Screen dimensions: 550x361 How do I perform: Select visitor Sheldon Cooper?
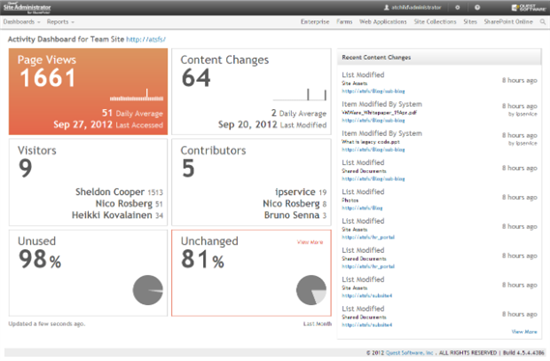coord(110,192)
